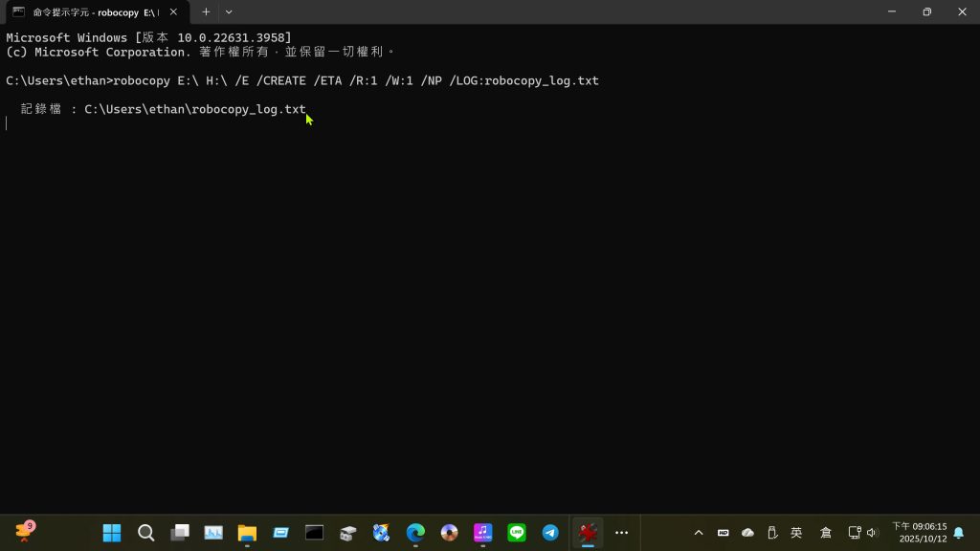Click the OneDrive cloud tray icon

pyautogui.click(x=748, y=533)
